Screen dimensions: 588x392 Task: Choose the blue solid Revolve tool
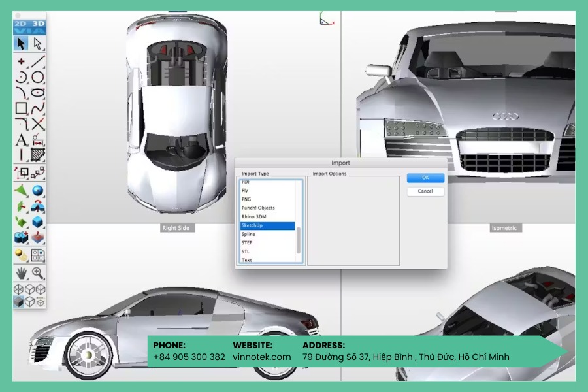pos(37,206)
